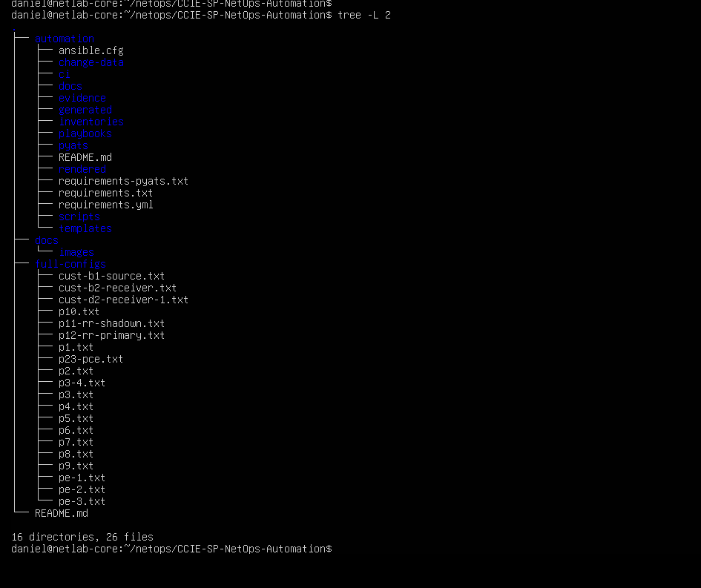
Task: Click the '16 directories, 26 files' summary
Action: pos(82,537)
